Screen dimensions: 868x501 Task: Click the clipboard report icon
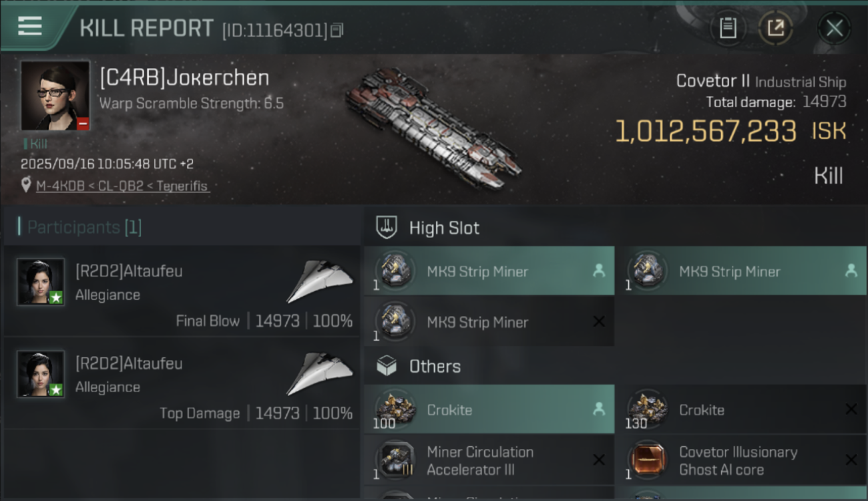coord(728,28)
